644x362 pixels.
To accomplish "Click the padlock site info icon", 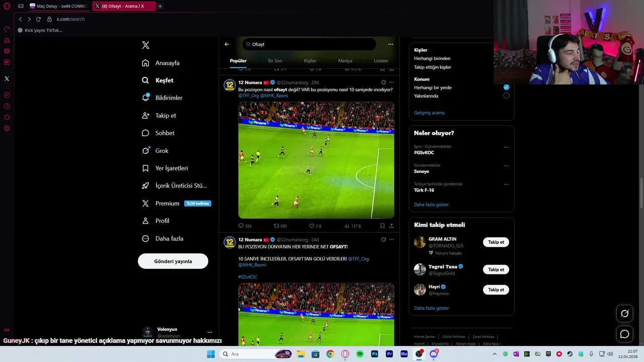I will click(x=49, y=19).
